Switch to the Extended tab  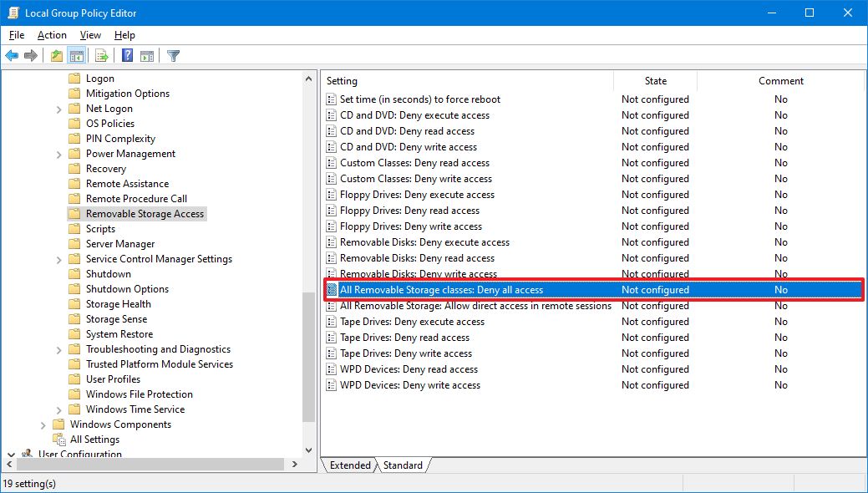pyautogui.click(x=349, y=465)
